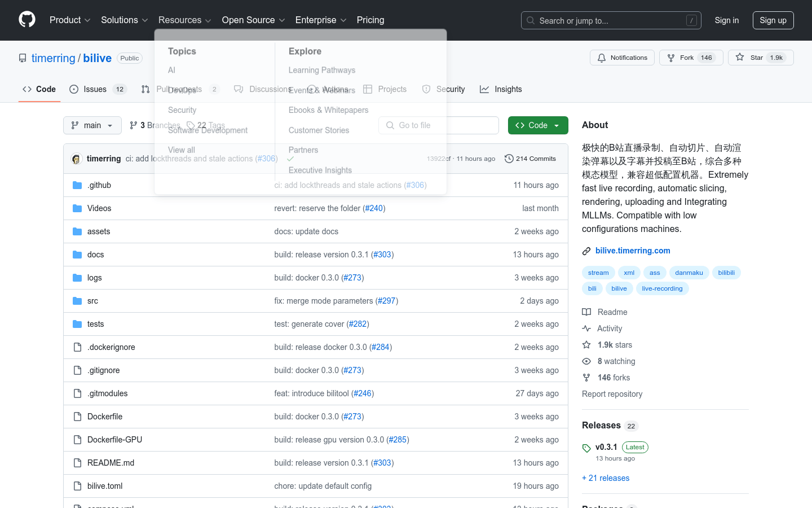Select the bilibili topic tag

726,273
